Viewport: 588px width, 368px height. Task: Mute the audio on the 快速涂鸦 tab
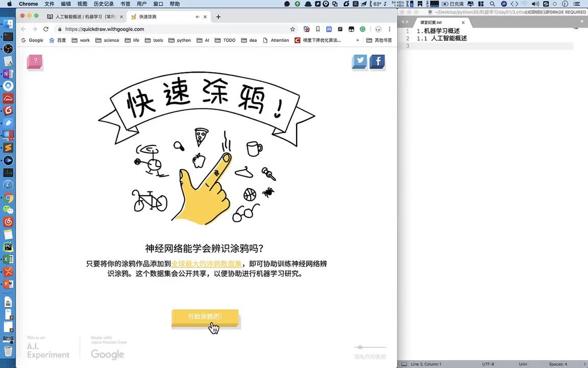coord(198,17)
